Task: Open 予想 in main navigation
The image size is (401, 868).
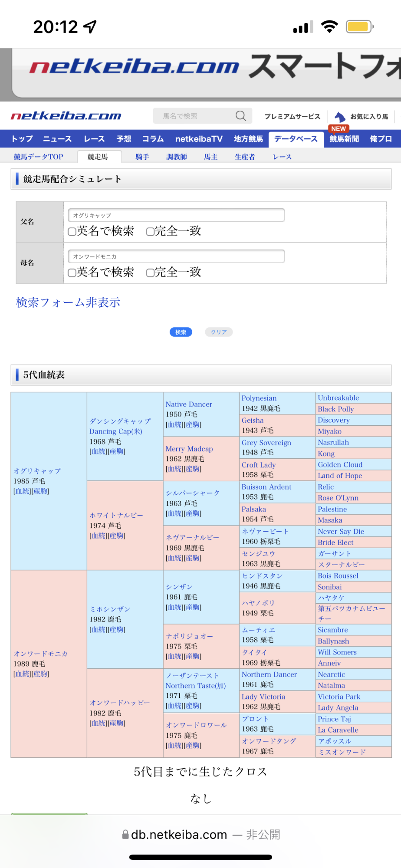Action: [x=124, y=139]
